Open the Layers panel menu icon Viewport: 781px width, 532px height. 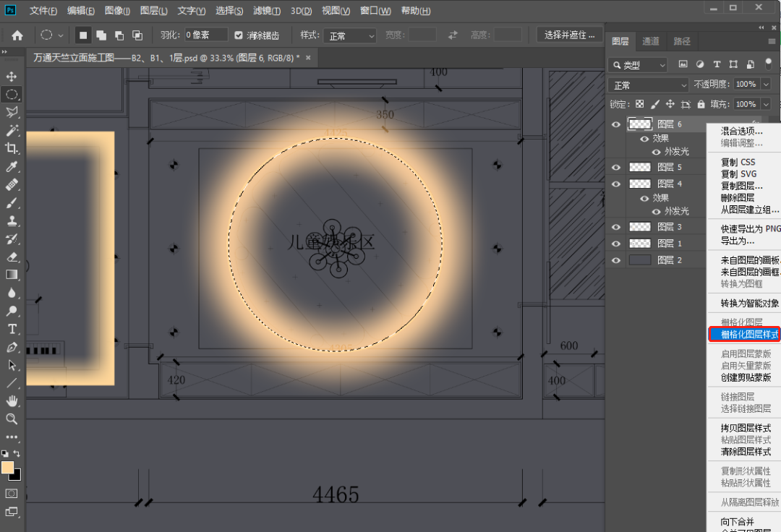tap(772, 41)
